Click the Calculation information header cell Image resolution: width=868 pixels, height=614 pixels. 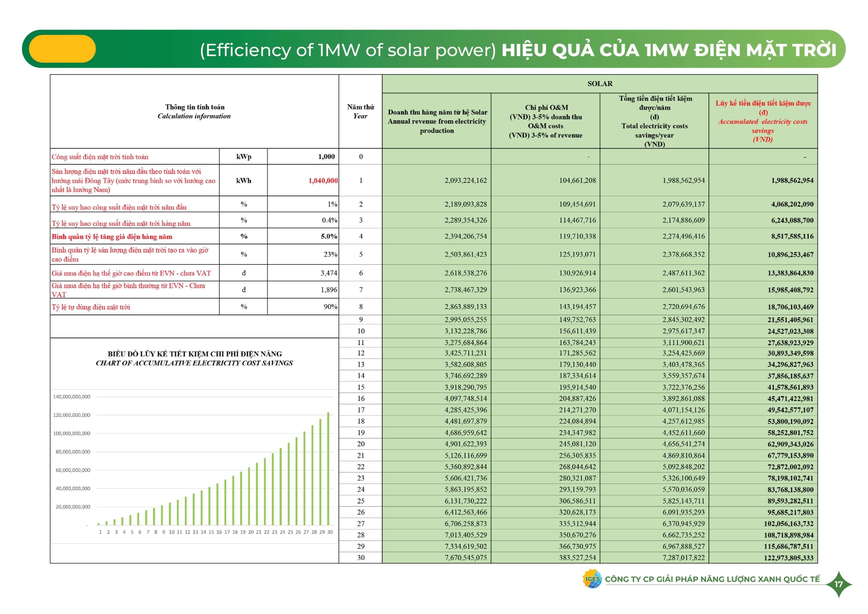[x=194, y=112]
